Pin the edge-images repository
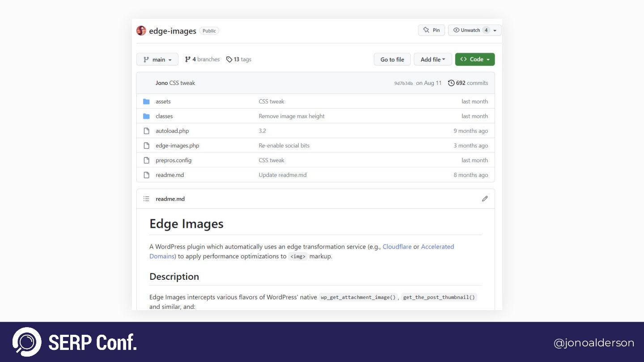 [432, 30]
